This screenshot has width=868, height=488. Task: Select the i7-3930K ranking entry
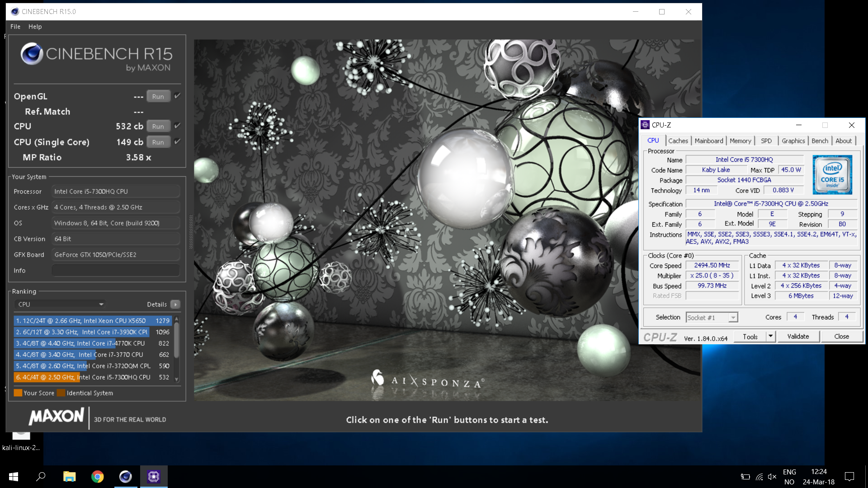point(93,332)
